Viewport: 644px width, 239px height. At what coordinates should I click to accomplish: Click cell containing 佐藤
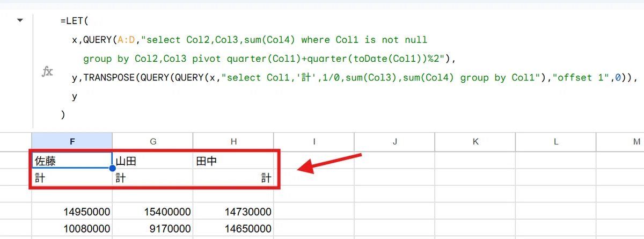(x=72, y=161)
